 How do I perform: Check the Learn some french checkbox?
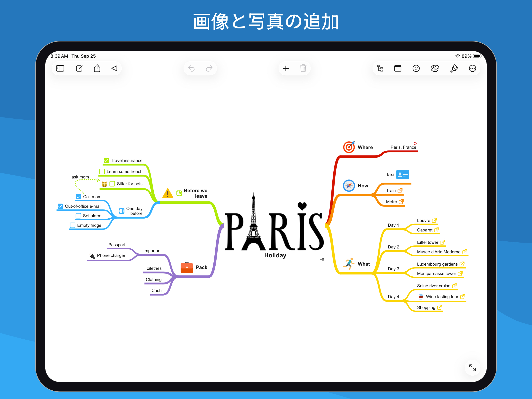pyautogui.click(x=102, y=172)
